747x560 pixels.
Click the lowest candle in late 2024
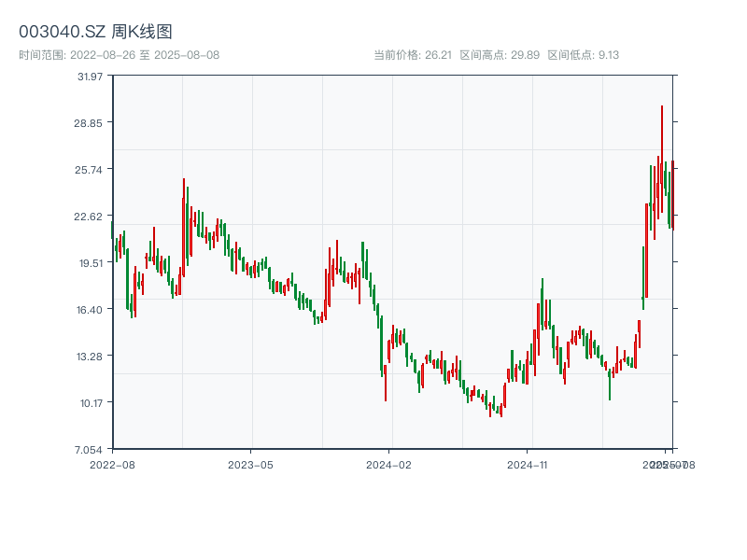[489, 407]
